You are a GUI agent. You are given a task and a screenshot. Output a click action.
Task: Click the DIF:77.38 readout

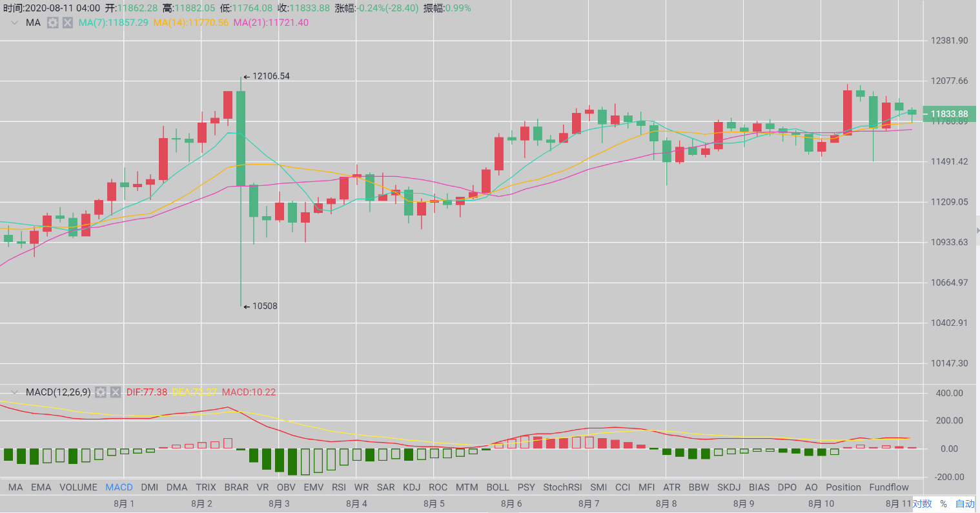[x=147, y=392]
